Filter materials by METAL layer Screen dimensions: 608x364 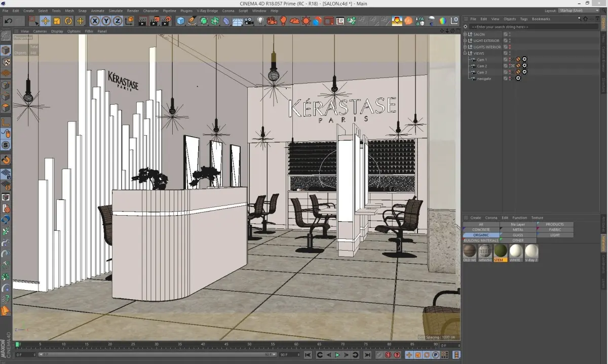point(518,230)
